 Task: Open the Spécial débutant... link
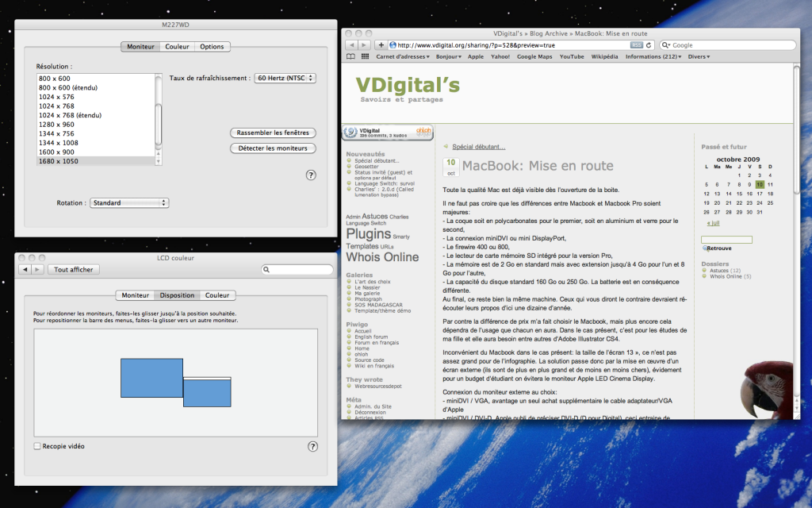[x=478, y=147]
